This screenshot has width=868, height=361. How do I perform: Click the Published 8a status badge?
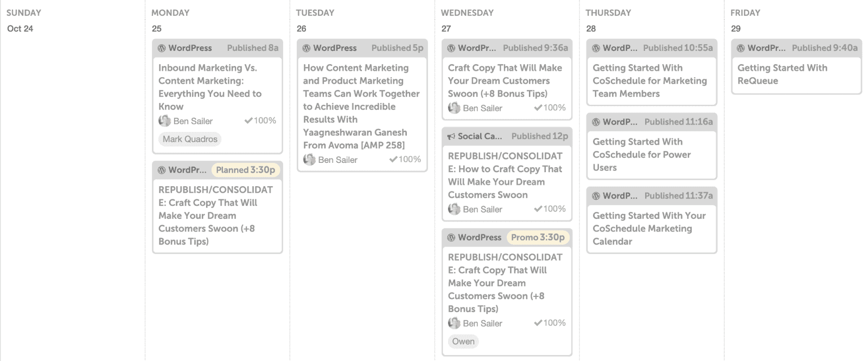click(253, 48)
